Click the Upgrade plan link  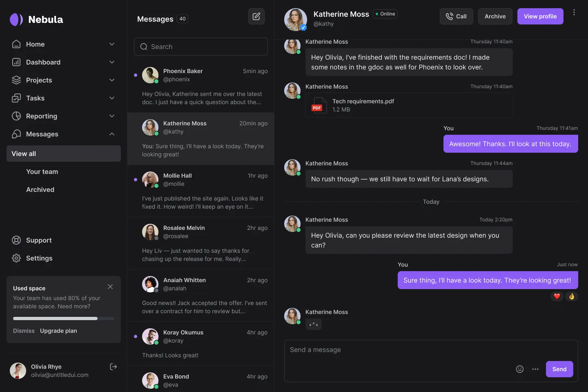pyautogui.click(x=58, y=331)
